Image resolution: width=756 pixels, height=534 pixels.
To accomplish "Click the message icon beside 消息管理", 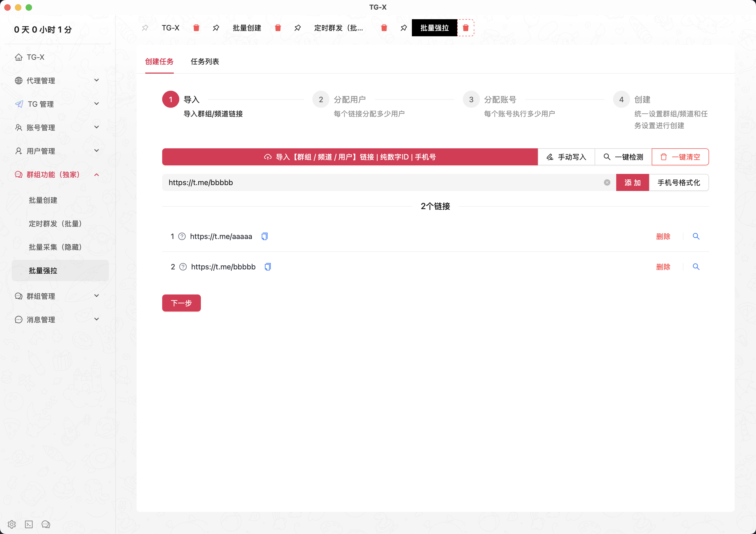I will [19, 320].
